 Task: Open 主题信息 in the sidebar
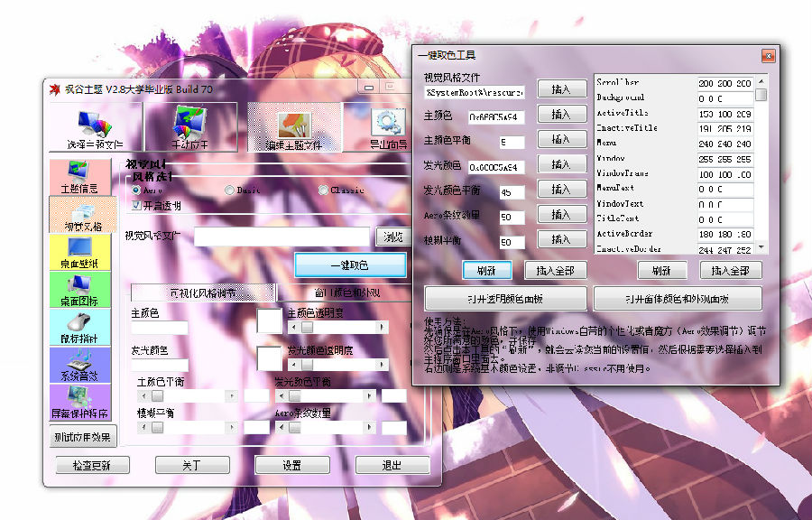[x=79, y=177]
